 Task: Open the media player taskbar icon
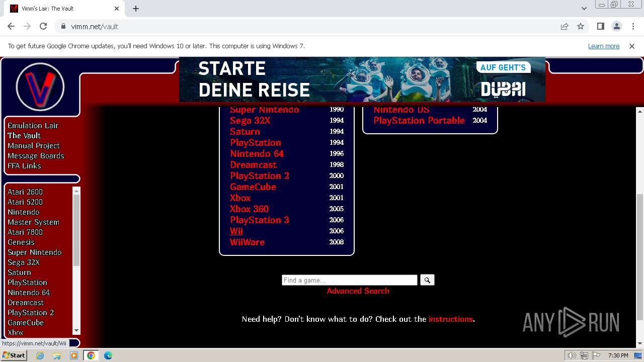pyautogui.click(x=74, y=355)
